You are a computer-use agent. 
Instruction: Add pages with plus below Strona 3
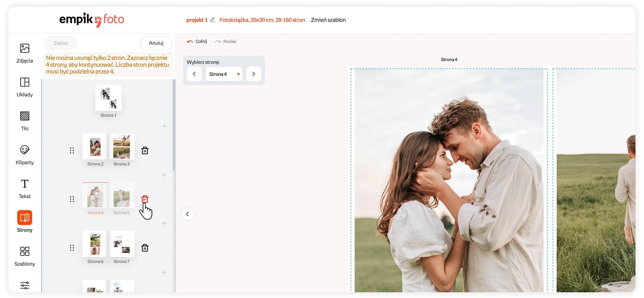[x=164, y=175]
